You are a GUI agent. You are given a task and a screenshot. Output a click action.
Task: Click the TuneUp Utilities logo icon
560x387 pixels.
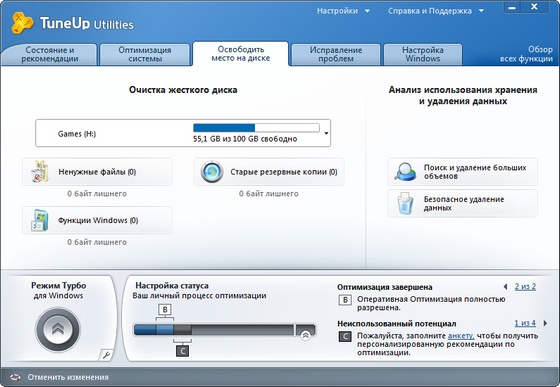[22, 23]
